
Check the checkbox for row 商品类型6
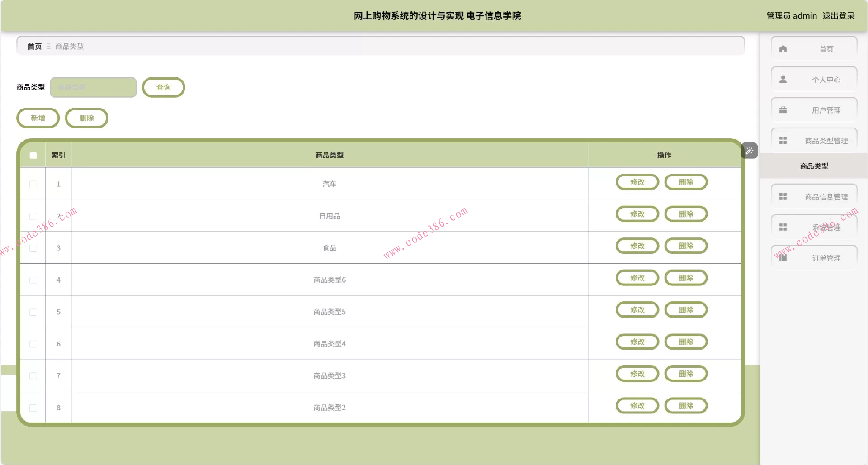point(33,280)
